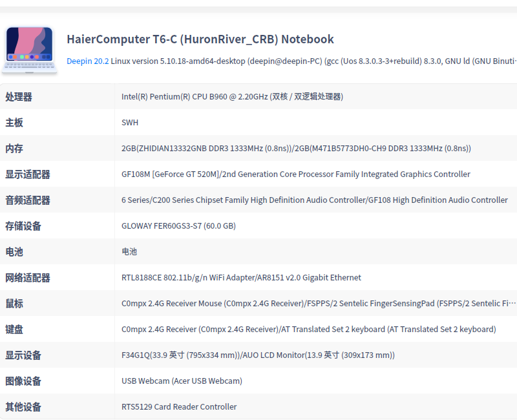Image resolution: width=517 pixels, height=420 pixels.
Task: Select the bold 电池 row label
Action: point(14,252)
